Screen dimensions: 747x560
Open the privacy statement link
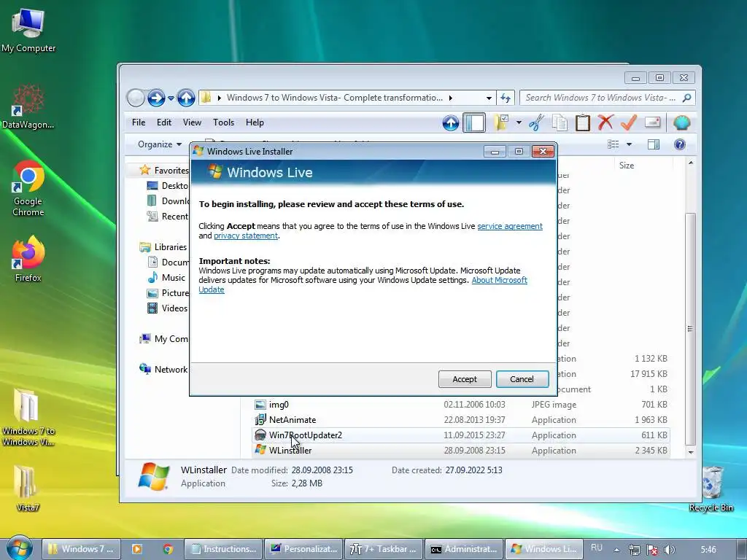click(246, 236)
